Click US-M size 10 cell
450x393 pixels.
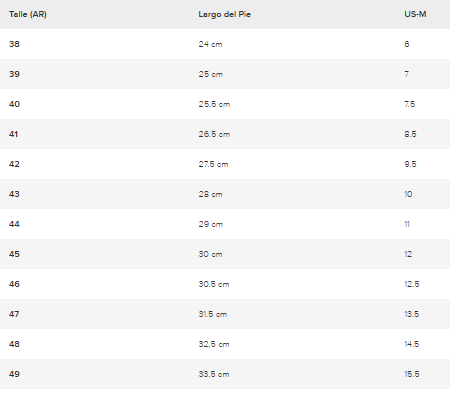coord(408,194)
